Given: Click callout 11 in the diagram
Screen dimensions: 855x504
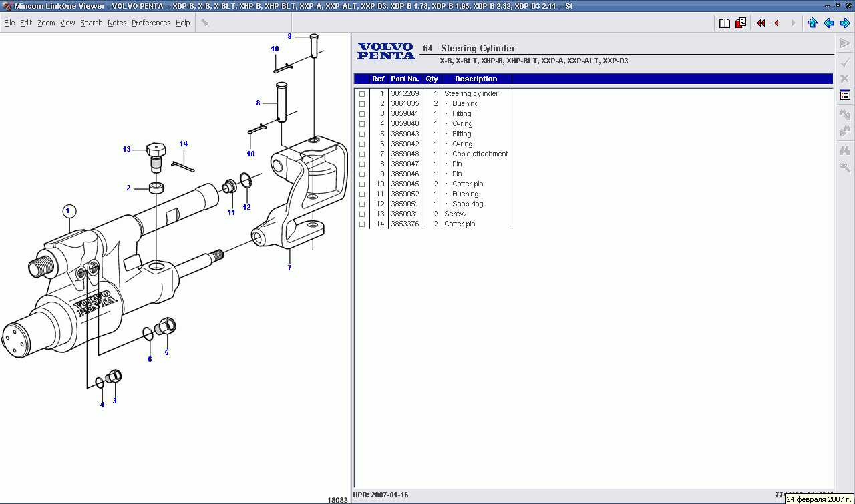Looking at the screenshot, I should coord(231,212).
